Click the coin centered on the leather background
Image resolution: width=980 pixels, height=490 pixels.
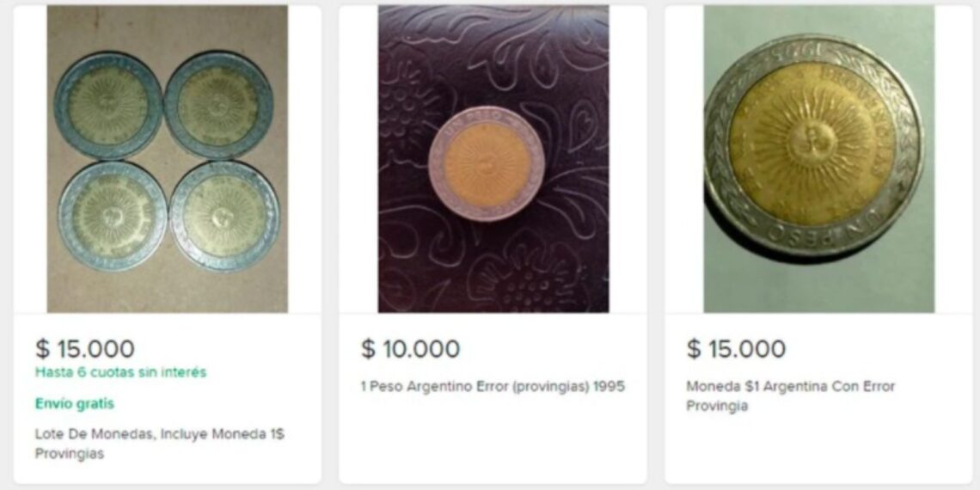pyautogui.click(x=487, y=163)
